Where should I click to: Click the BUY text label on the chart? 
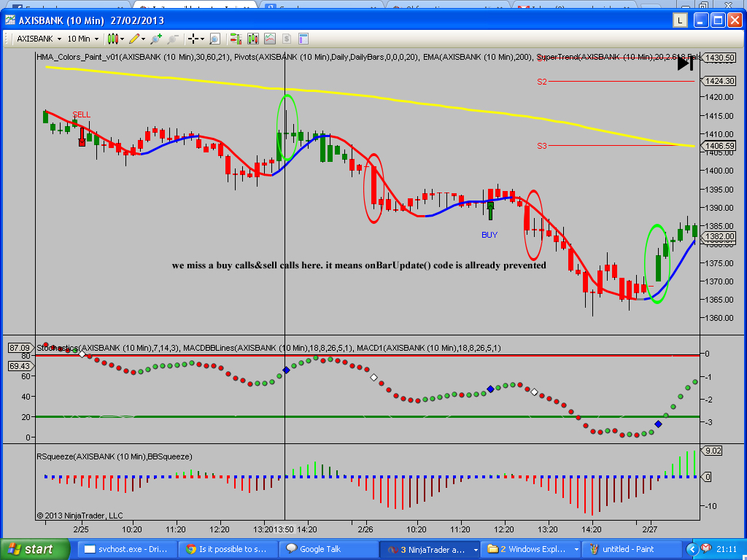pyautogui.click(x=489, y=235)
